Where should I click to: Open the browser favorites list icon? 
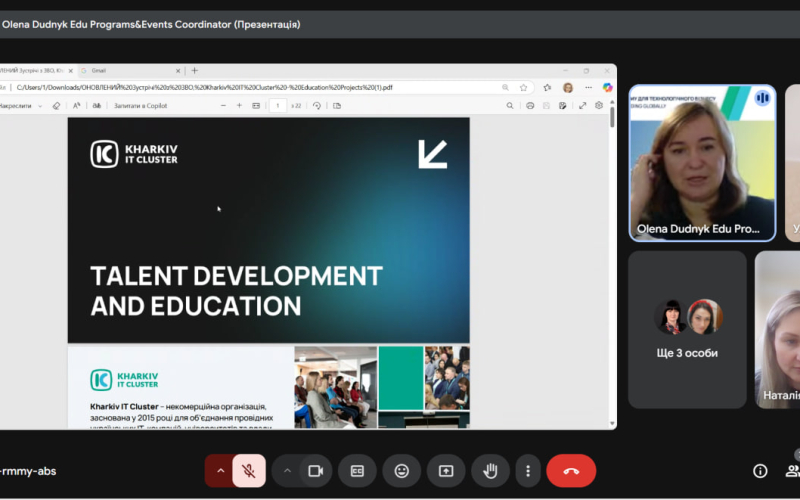point(547,88)
